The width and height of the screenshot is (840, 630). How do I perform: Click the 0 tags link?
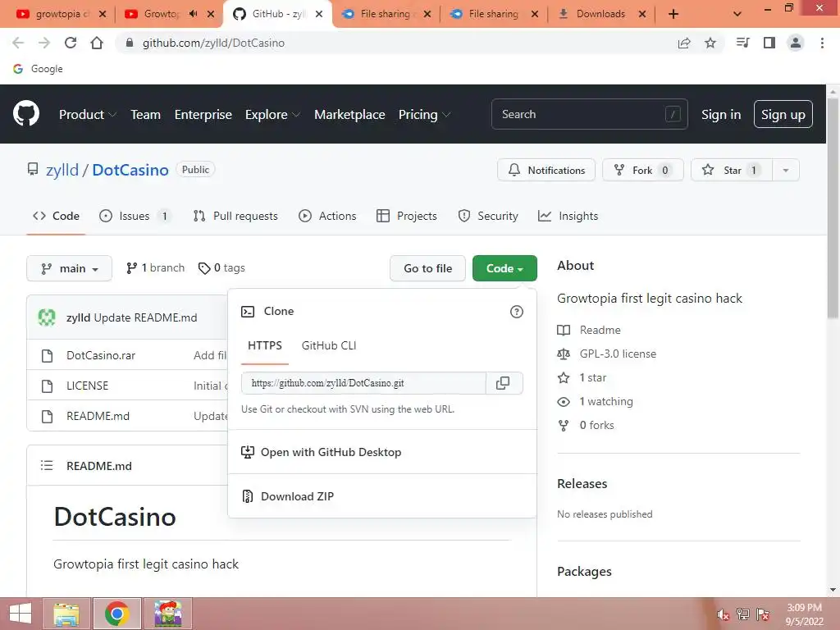pyautogui.click(x=221, y=268)
